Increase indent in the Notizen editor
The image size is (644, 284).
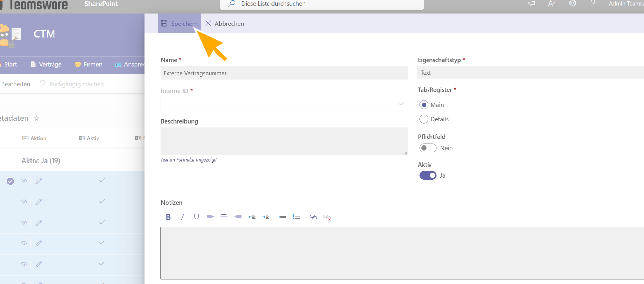click(x=266, y=217)
